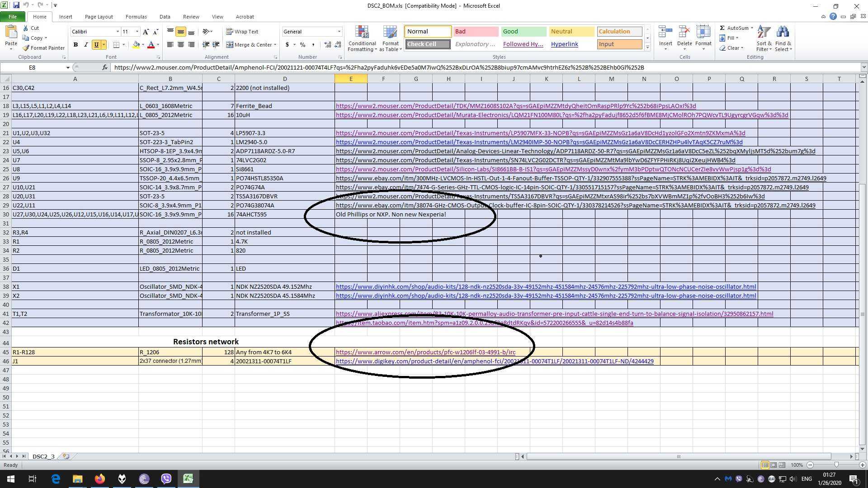Viewport: 868px width, 488px height.
Task: Increase indent icon
Action: click(x=216, y=45)
